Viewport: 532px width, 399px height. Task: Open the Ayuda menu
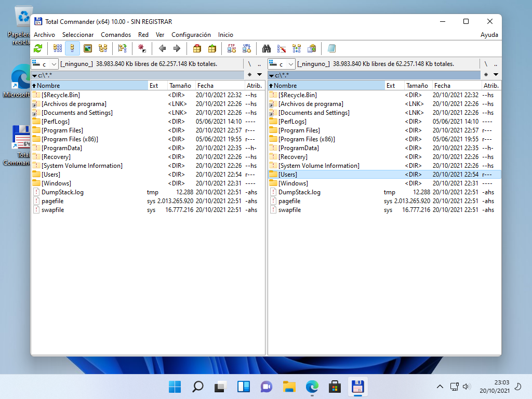click(489, 35)
